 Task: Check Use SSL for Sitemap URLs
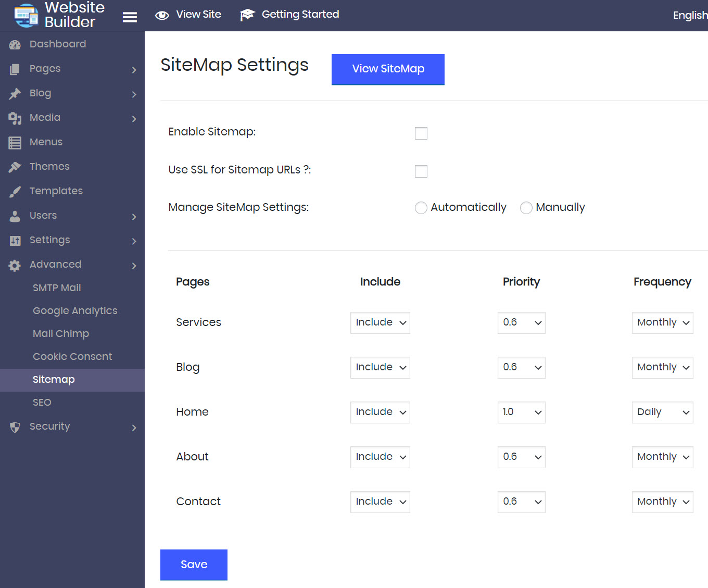pos(421,171)
